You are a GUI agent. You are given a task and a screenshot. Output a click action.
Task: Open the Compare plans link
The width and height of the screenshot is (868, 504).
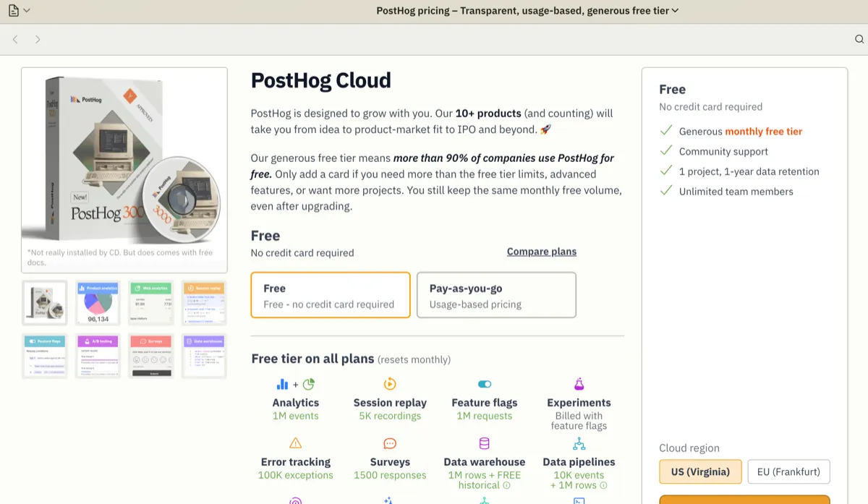pos(541,251)
